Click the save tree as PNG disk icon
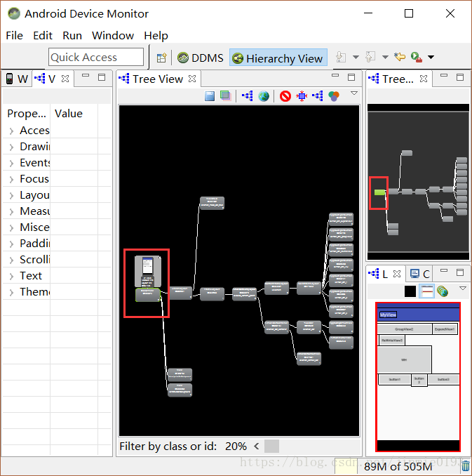 click(x=210, y=96)
